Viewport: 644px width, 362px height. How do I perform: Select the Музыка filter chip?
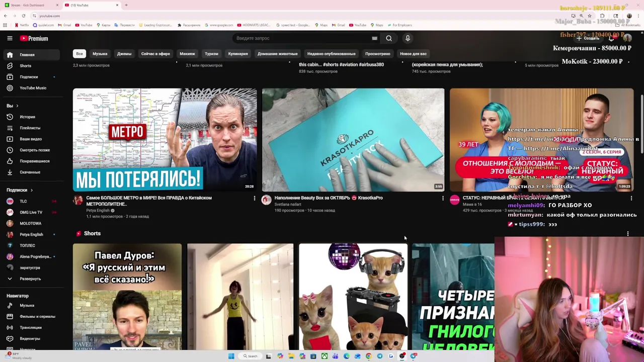100,54
